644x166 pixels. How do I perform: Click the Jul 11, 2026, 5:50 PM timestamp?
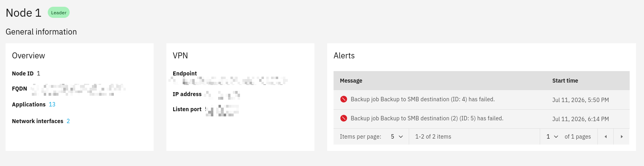[580, 100]
